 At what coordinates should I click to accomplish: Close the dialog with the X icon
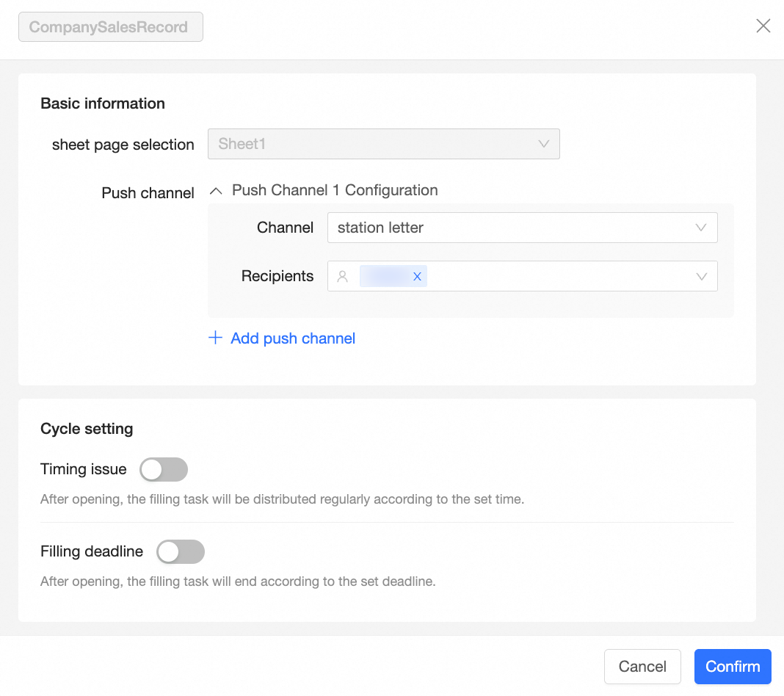click(763, 26)
